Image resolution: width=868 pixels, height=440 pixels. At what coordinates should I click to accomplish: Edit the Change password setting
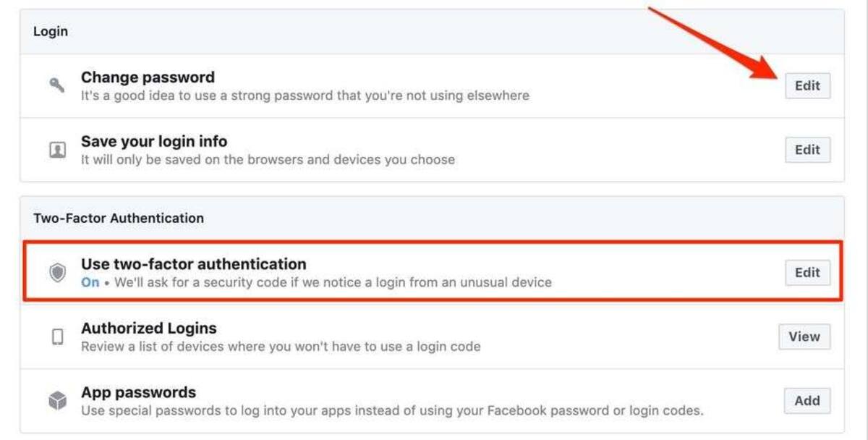point(808,85)
